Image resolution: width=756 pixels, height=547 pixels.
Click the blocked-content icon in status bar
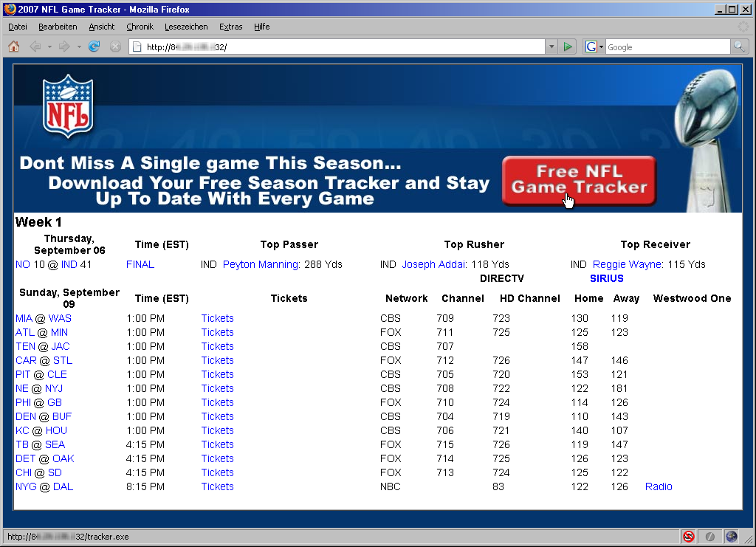tap(689, 536)
